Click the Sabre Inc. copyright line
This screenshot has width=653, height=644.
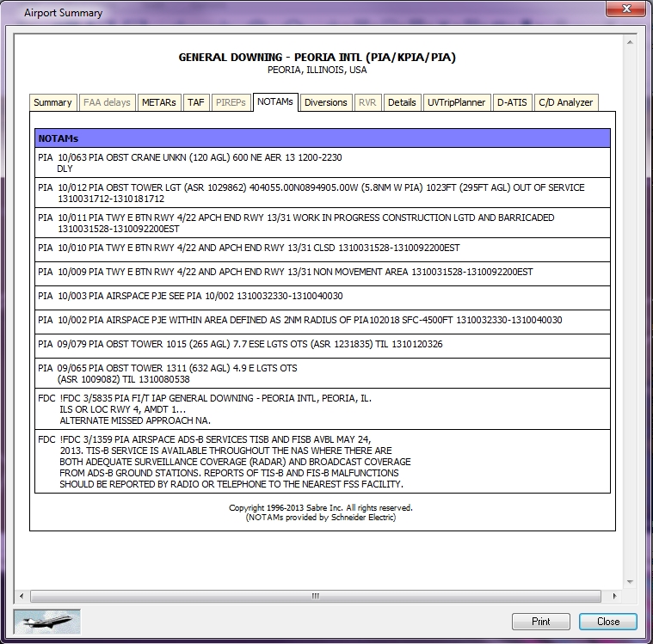click(321, 507)
